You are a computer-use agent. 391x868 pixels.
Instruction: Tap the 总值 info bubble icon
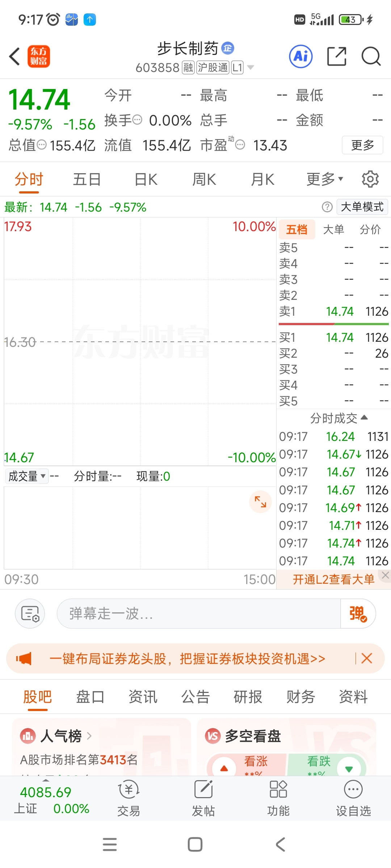pos(42,145)
